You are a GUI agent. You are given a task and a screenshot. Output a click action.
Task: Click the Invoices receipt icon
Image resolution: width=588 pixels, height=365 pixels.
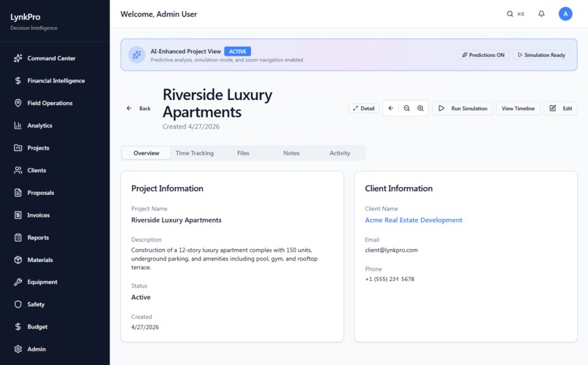coord(18,215)
